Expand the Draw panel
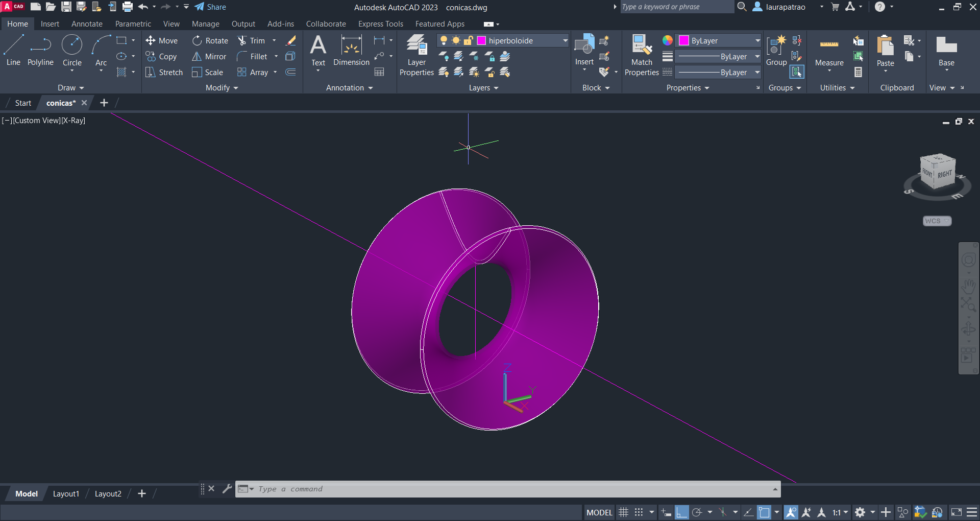The height and width of the screenshot is (521, 980). 70,88
